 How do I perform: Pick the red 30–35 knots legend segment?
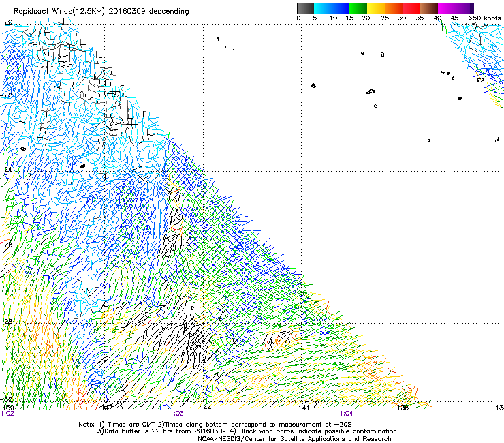click(411, 8)
